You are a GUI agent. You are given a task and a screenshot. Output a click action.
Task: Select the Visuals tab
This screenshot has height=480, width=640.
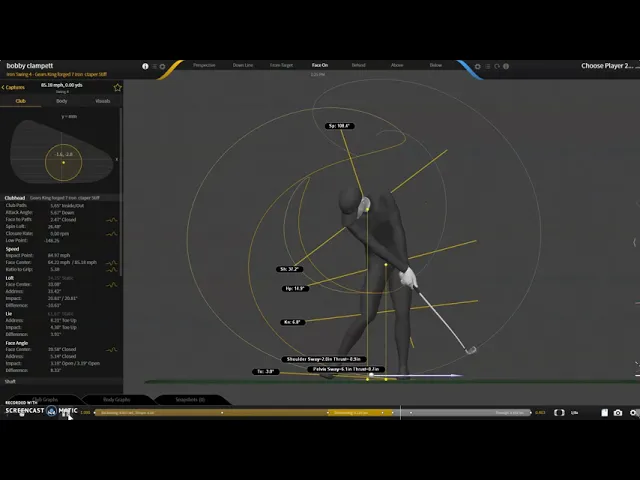102,101
